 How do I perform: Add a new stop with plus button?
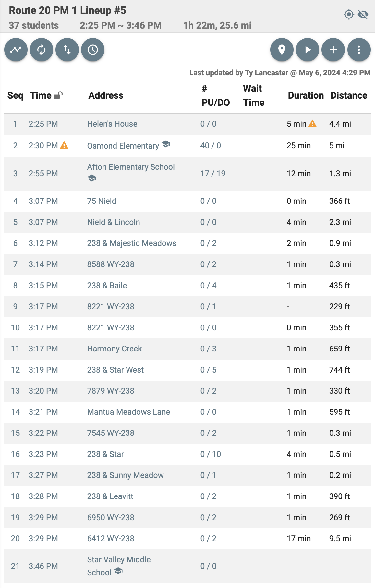333,50
